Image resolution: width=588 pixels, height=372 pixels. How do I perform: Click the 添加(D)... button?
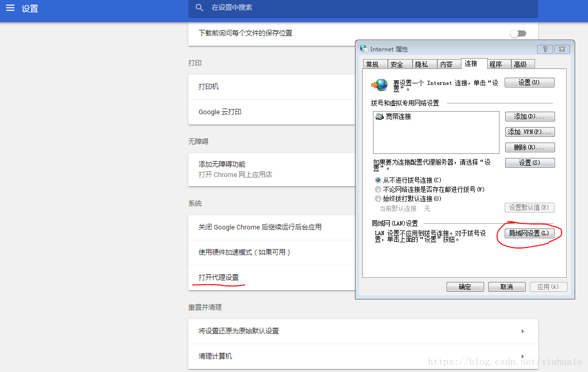529,117
